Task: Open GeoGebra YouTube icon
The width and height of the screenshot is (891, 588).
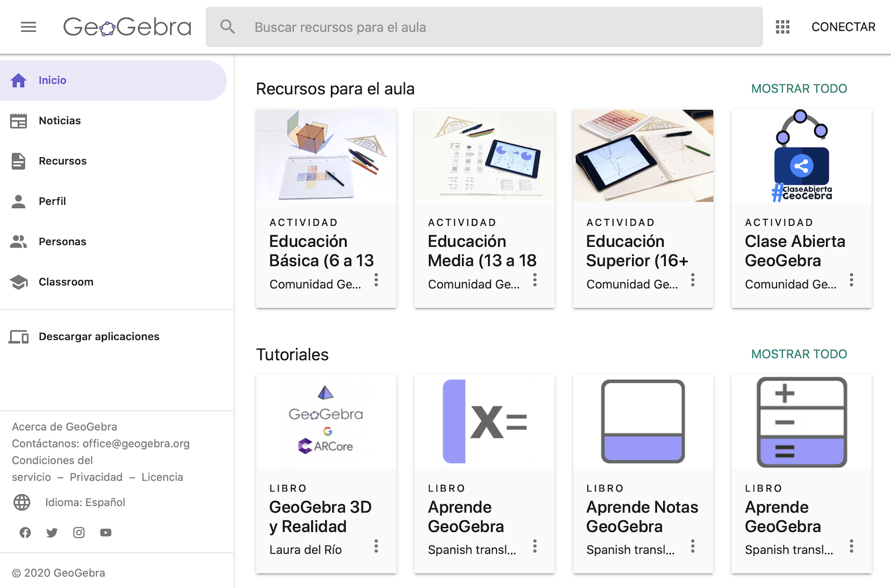Action: point(106,533)
